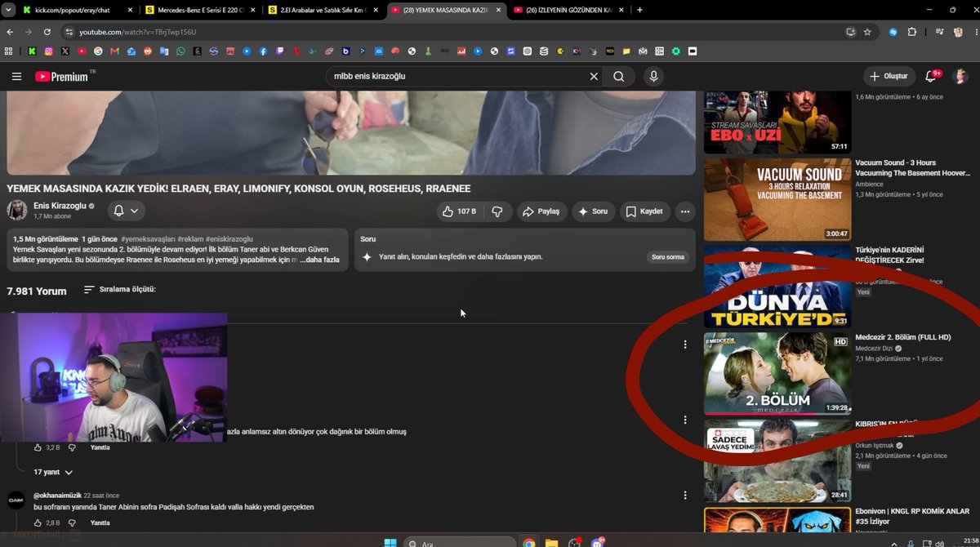The height and width of the screenshot is (547, 980).
Task: Switch to İZLEYENİN GÖZÜNDEN tab
Action: [x=568, y=10]
